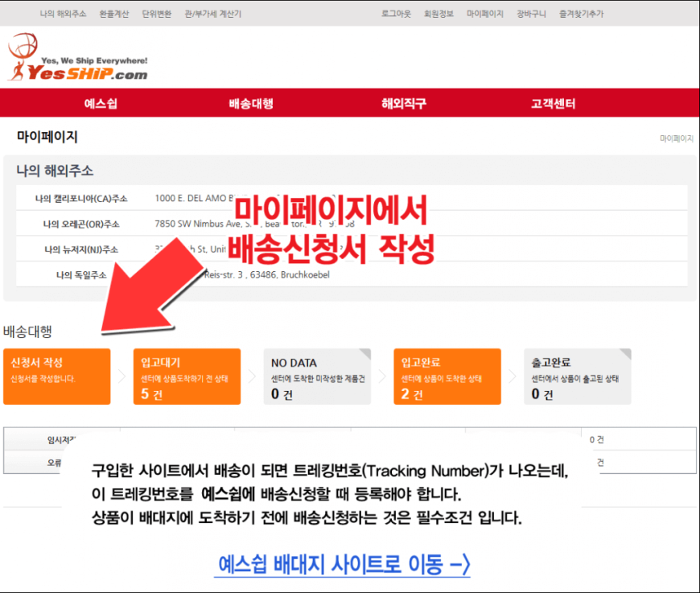
Task: Open 나의 해외주소 top link
Action: point(63,14)
